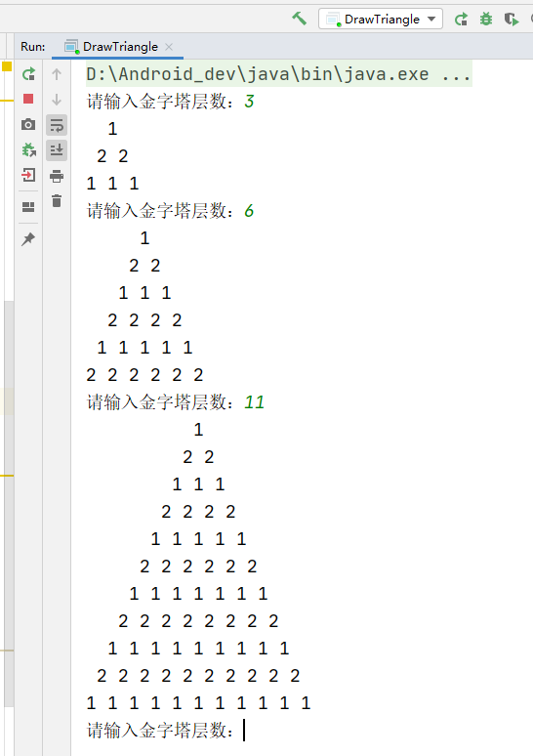
Task: Toggle soft-wrap in the console
Action: click(x=57, y=125)
